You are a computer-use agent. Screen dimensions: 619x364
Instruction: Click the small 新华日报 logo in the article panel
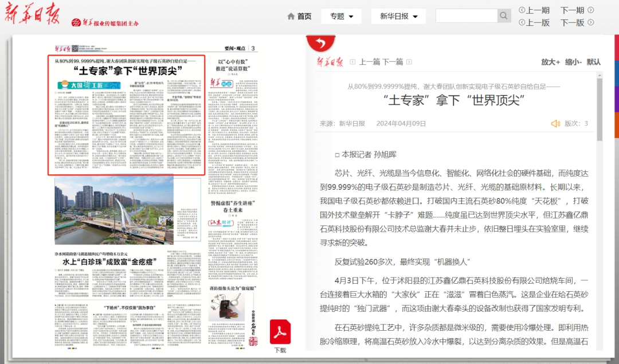coord(330,61)
